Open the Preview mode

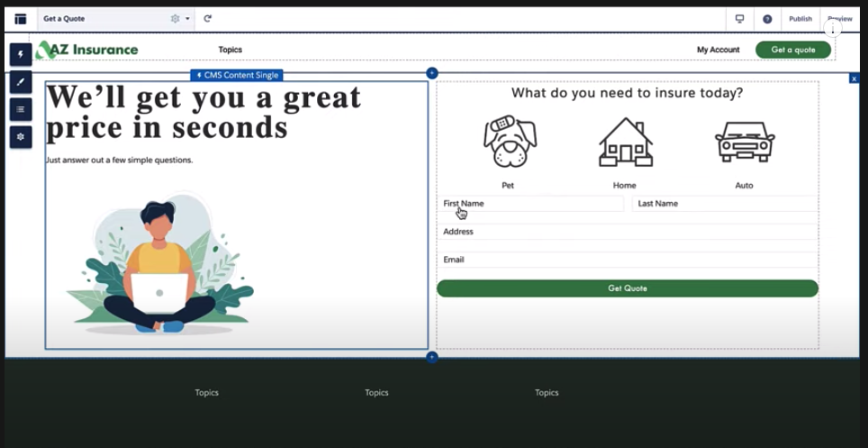point(840,19)
